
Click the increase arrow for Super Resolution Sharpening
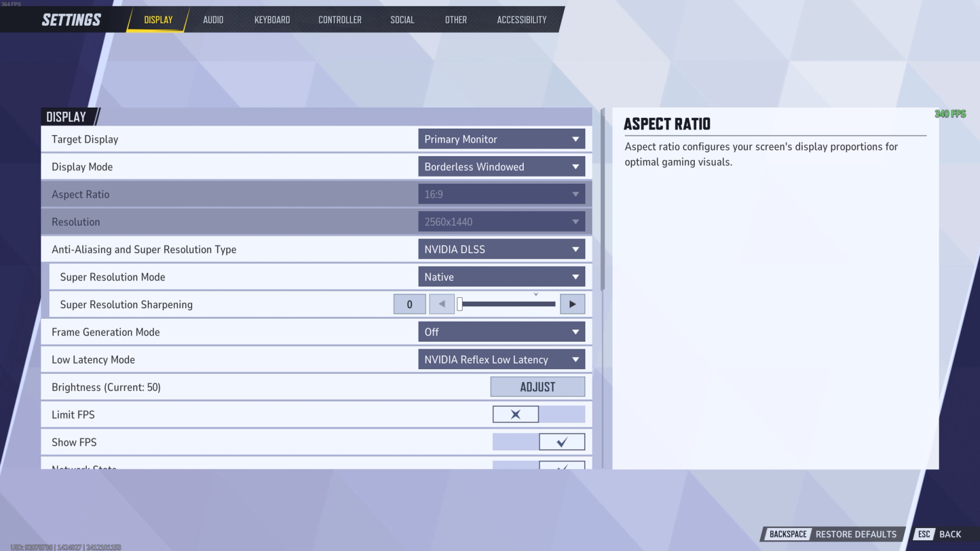coord(572,304)
